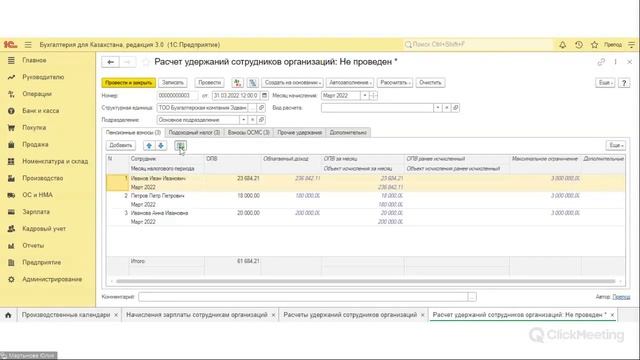Open the Вид расчета record with its link icon
640x360 pixels.
(x=456, y=108)
